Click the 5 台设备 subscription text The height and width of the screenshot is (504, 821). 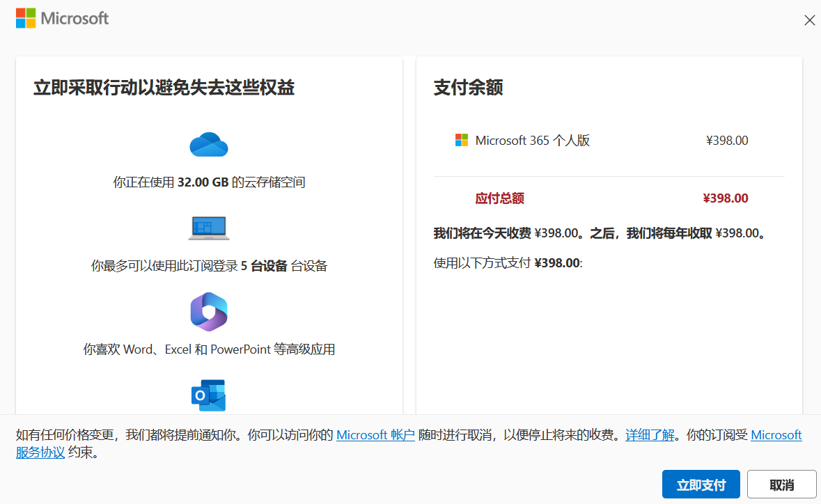[209, 266]
